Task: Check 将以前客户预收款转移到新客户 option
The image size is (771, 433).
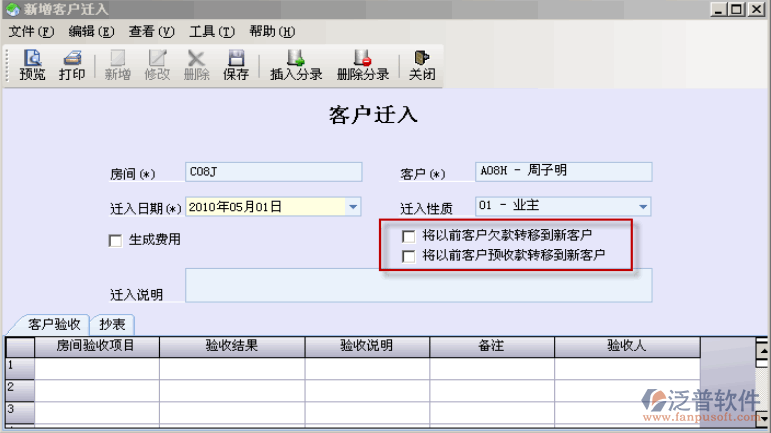Action: point(408,257)
